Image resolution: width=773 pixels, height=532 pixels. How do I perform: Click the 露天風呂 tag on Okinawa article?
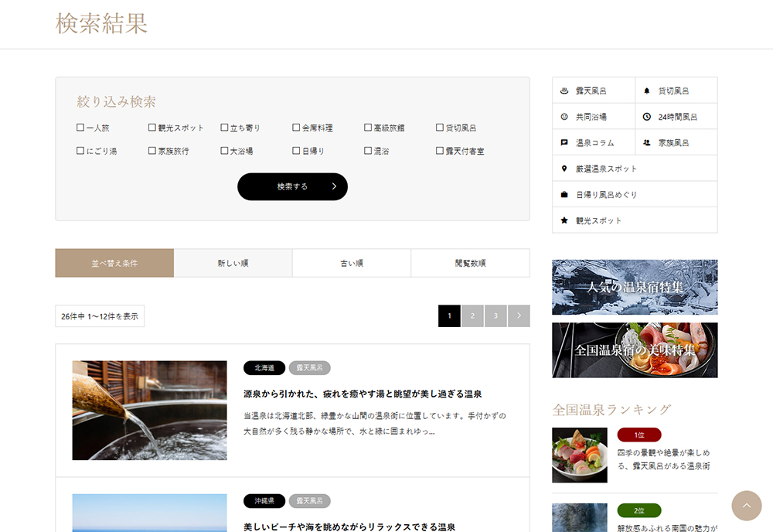[310, 501]
